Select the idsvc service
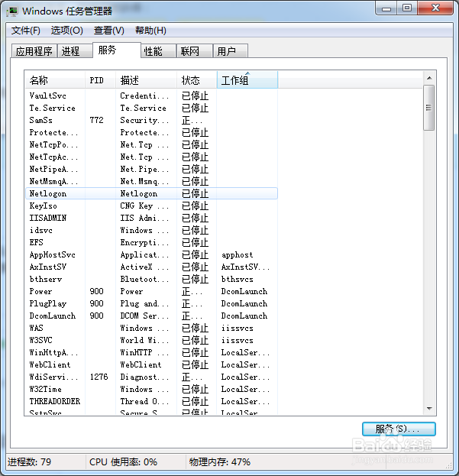Image resolution: width=459 pixels, height=476 pixels. pyautogui.click(x=41, y=230)
